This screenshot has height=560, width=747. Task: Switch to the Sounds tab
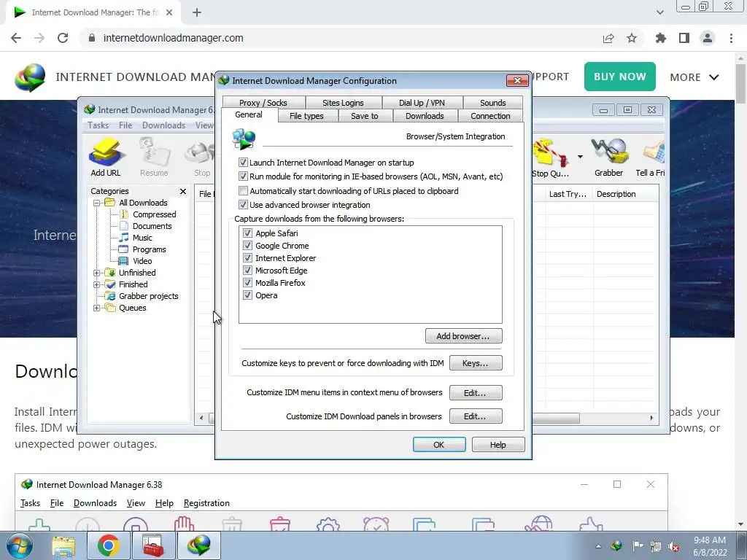tap(492, 103)
